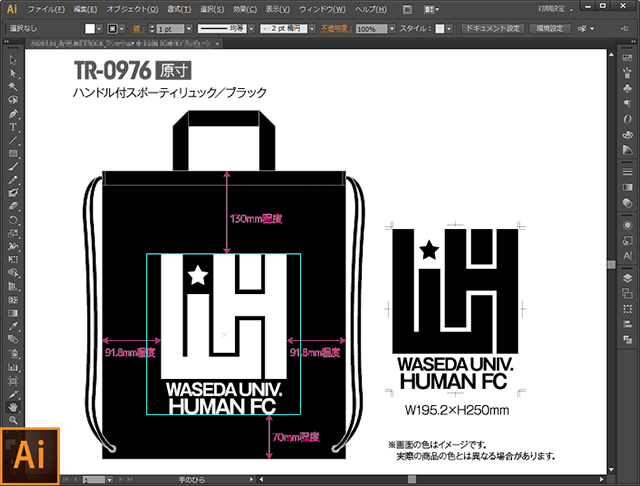Open the OpenType panel icon
This screenshot has height=486, width=640.
(627, 119)
